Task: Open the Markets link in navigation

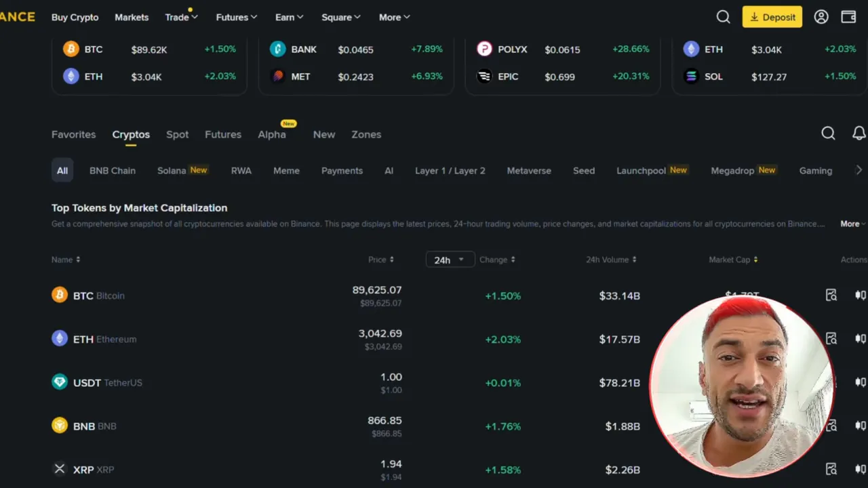Action: (132, 17)
